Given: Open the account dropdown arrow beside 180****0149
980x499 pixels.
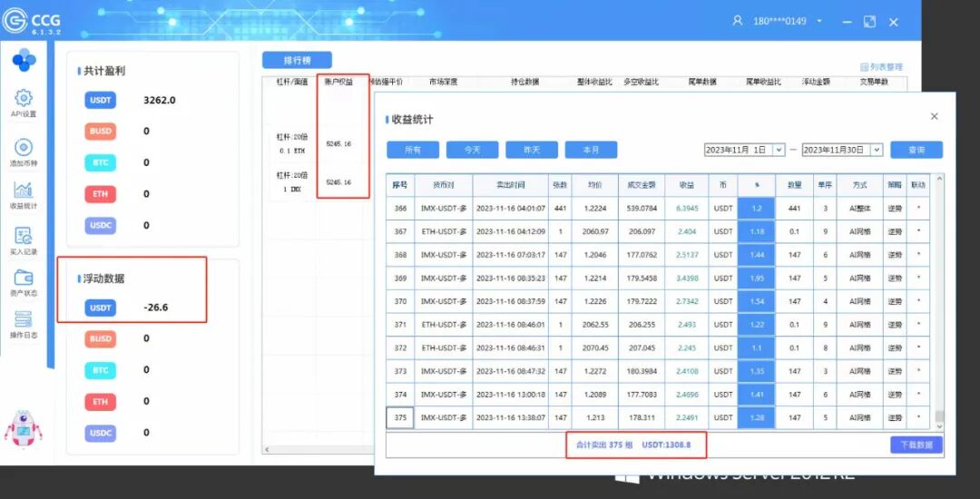Looking at the screenshot, I should click(819, 21).
